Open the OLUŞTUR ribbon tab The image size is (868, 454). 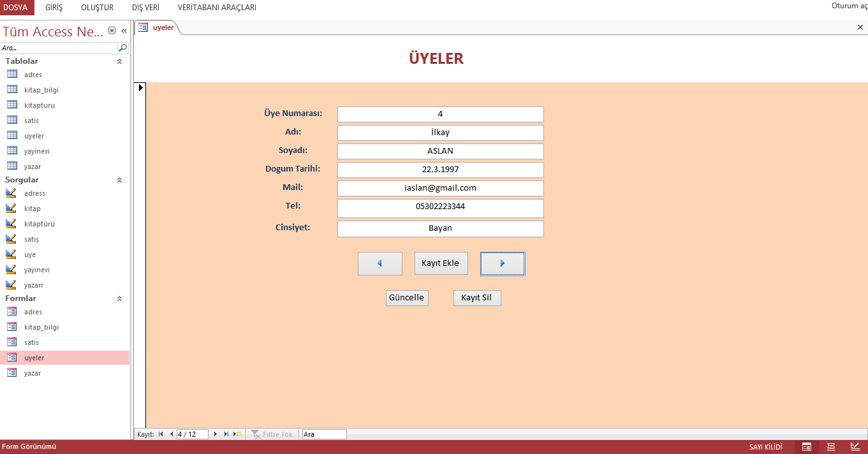pos(97,8)
